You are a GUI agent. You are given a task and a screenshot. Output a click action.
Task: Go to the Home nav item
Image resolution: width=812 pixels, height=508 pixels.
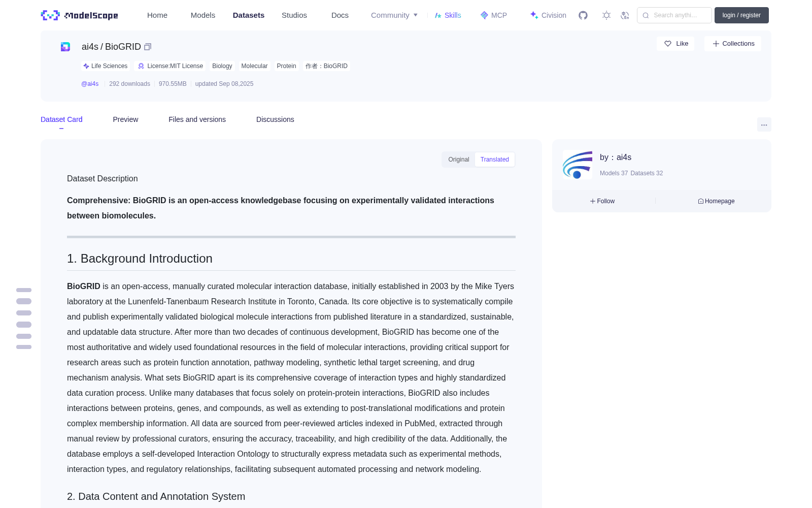157,15
